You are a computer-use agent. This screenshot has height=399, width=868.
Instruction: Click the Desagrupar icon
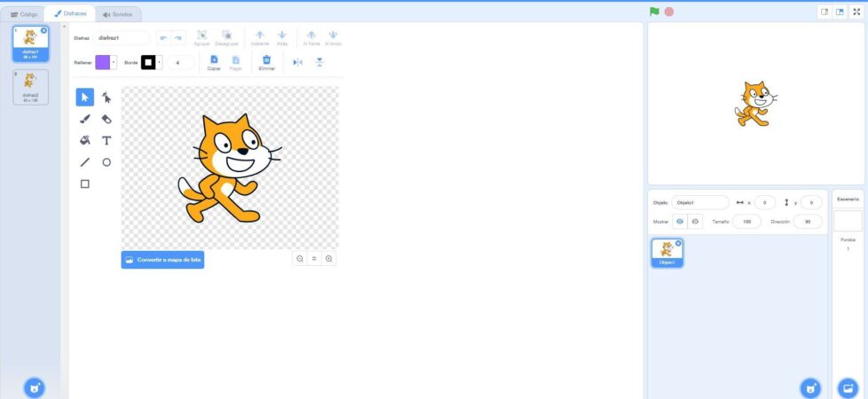tap(226, 35)
